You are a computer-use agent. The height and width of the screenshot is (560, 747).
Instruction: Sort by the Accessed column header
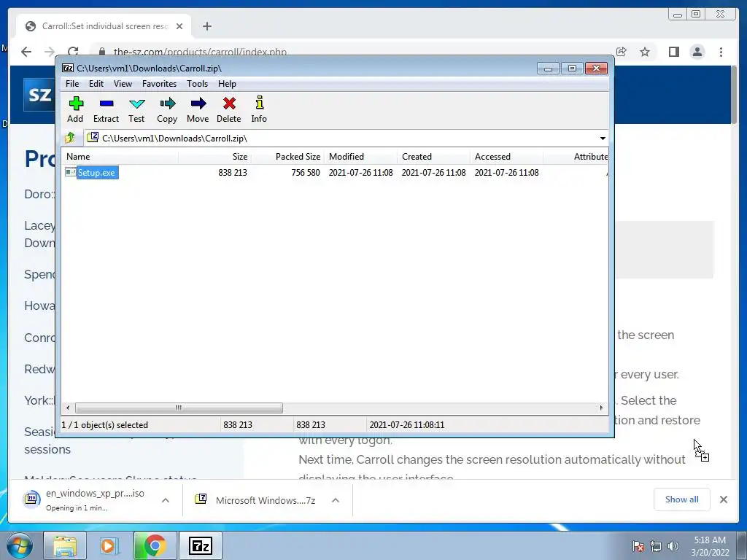(x=506, y=157)
